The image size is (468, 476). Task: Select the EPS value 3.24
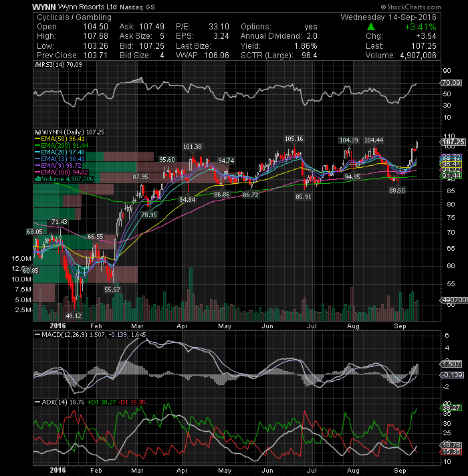pos(221,36)
